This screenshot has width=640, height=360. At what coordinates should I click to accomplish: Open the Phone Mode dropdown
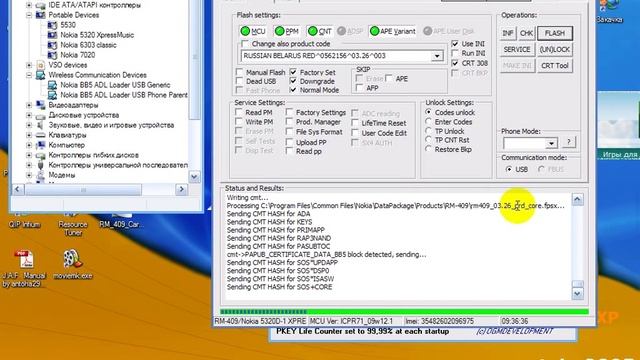[551, 143]
